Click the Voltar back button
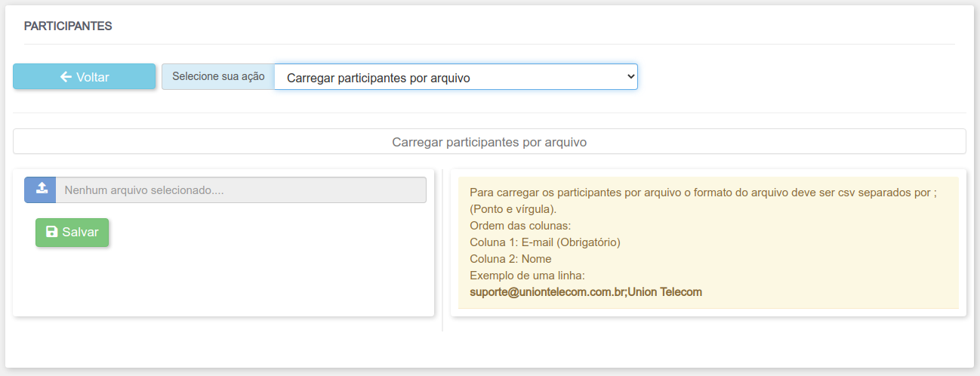Viewport: 980px width, 376px height. (84, 76)
